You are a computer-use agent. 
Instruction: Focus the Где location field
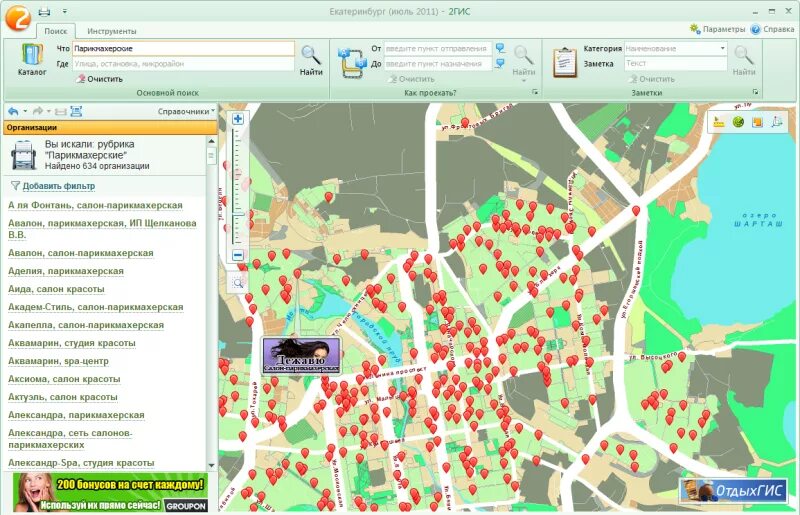[x=183, y=64]
